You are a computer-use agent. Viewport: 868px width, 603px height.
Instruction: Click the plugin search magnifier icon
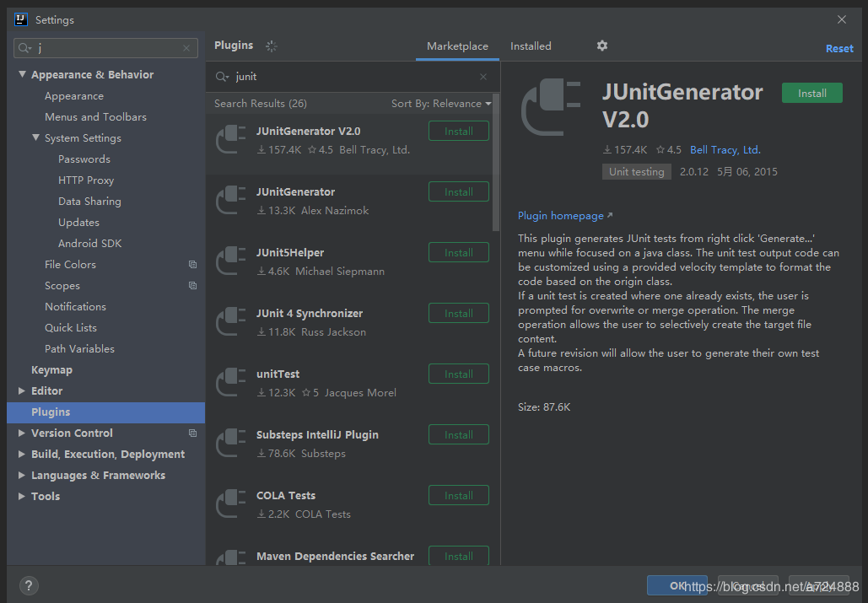click(222, 77)
